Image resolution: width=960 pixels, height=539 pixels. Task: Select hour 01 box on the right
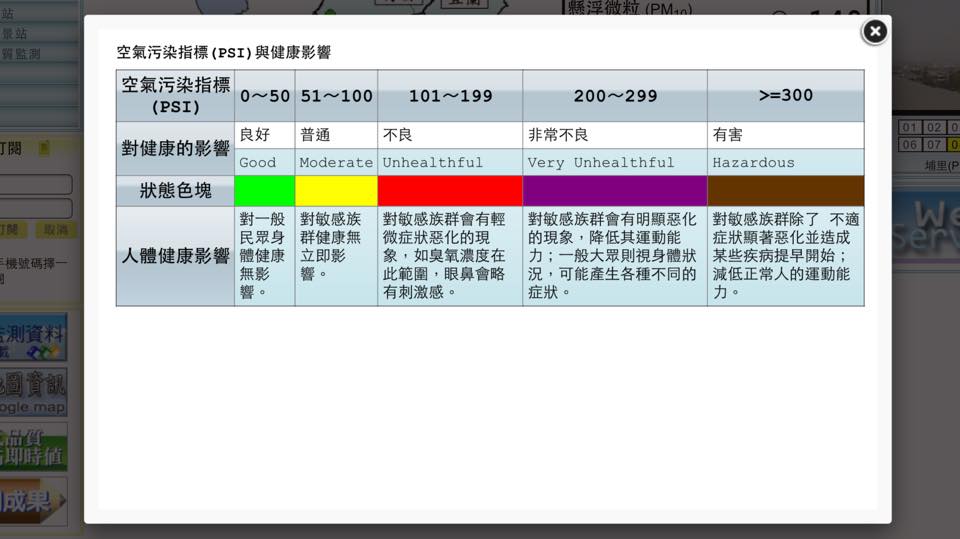point(909,127)
